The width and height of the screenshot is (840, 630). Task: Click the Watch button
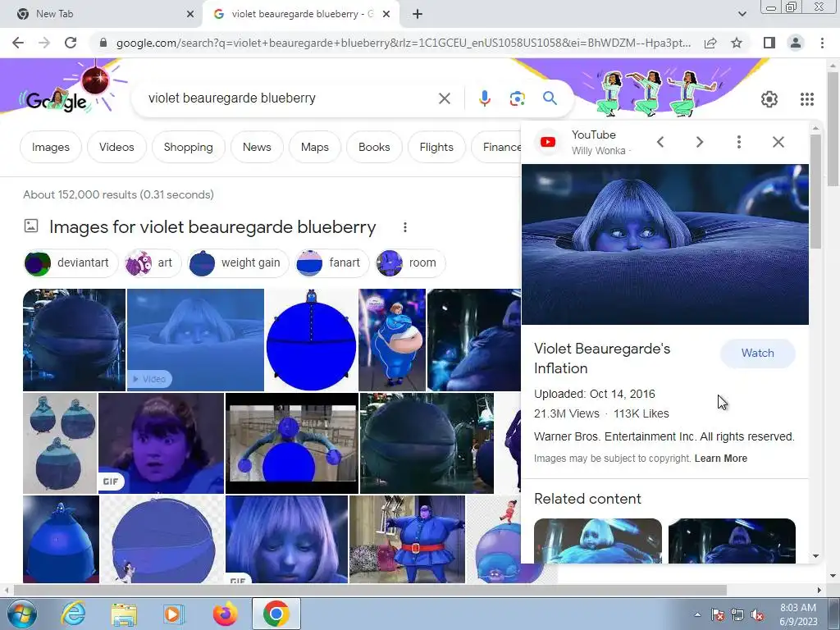757,353
